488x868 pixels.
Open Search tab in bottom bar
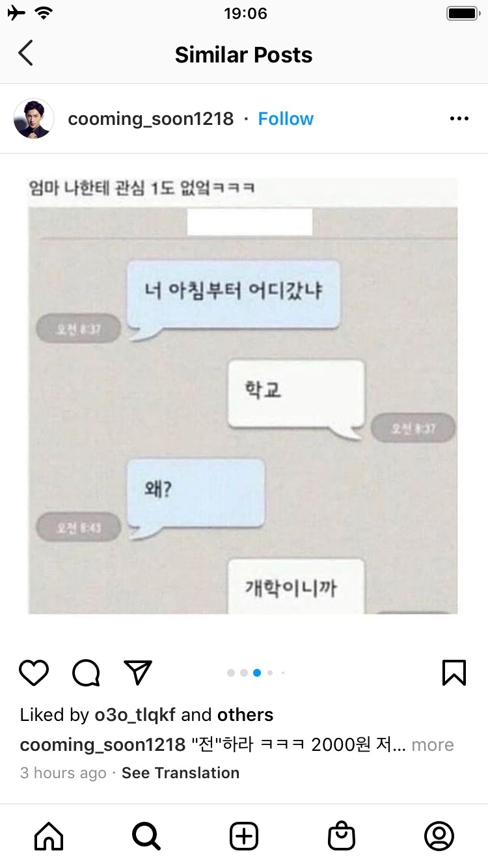pos(146,836)
